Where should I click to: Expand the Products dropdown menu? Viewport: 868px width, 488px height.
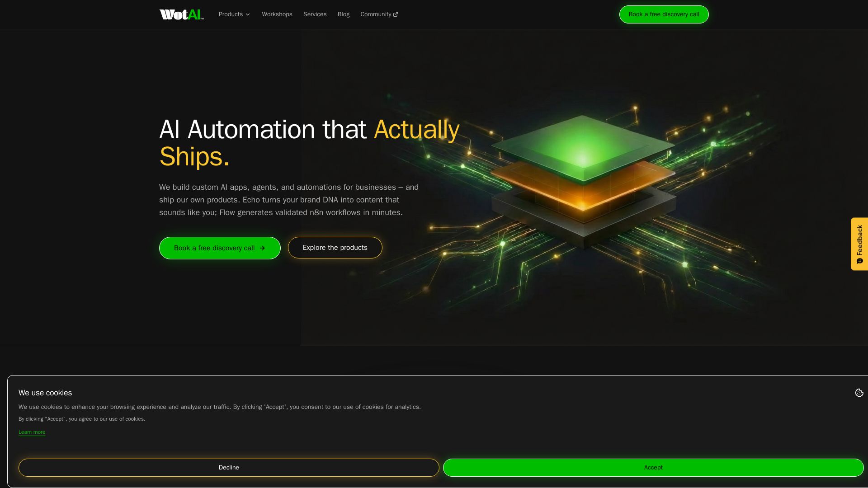[x=234, y=14]
